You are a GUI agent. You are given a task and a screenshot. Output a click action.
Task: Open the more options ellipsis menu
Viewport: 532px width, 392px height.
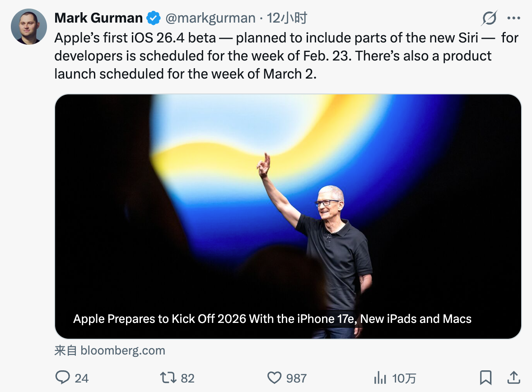click(x=514, y=19)
